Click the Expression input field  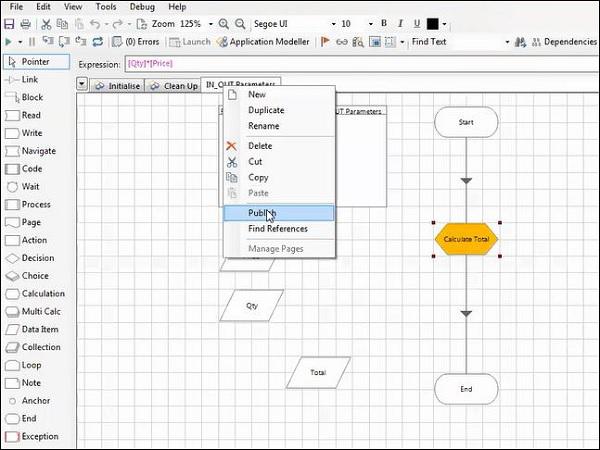(362, 64)
